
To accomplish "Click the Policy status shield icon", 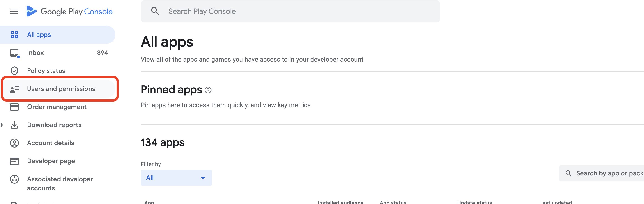I will [14, 71].
